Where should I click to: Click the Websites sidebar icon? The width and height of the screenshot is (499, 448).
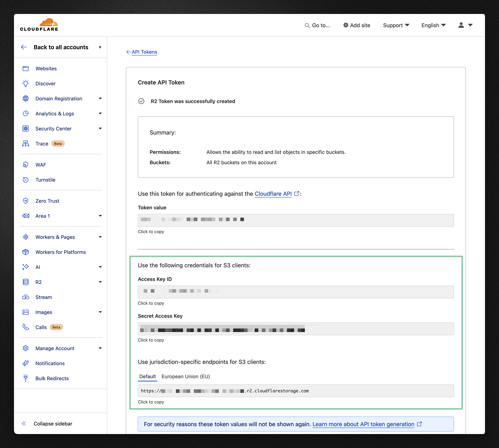coord(26,68)
